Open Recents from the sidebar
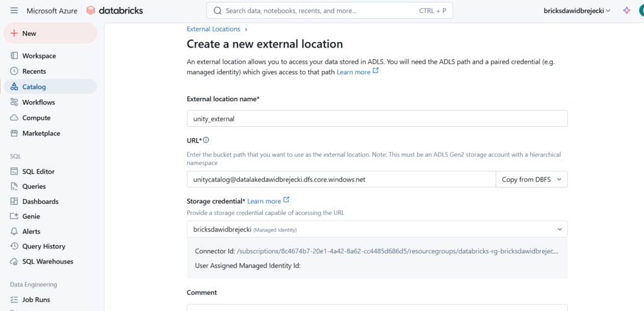This screenshot has height=311, width=644. pyautogui.click(x=34, y=72)
